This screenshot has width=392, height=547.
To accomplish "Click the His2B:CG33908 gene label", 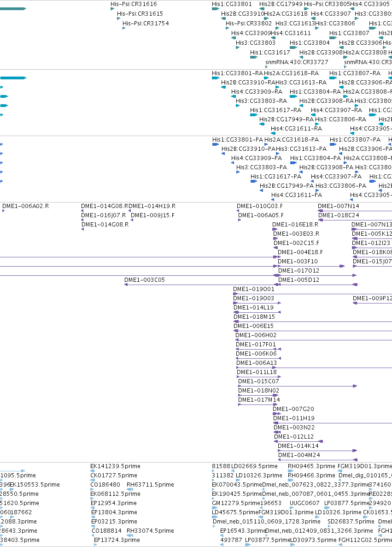I will click(x=321, y=53).
